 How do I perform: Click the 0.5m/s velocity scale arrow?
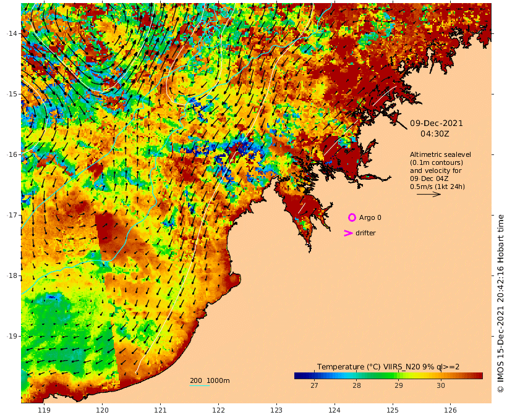pos(428,194)
